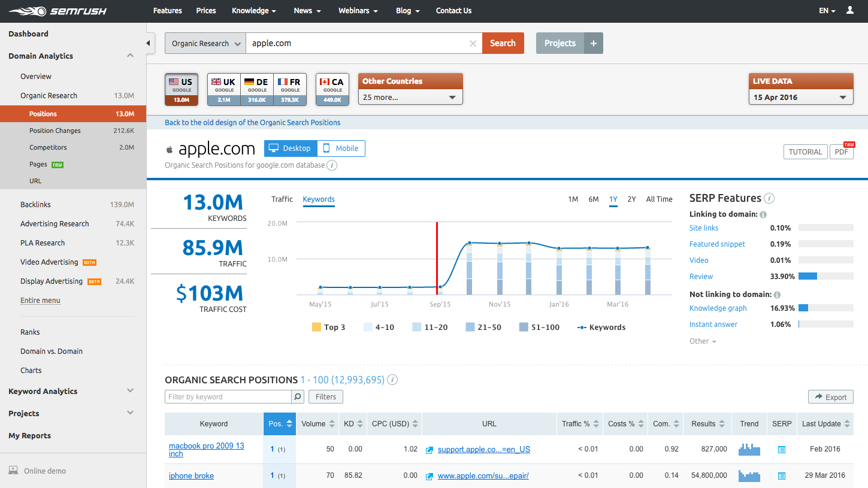Switch chart to Traffic tab
The width and height of the screenshot is (868, 488).
tap(282, 199)
